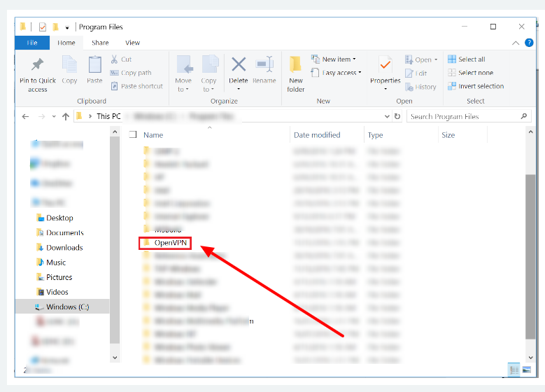Switch to the Home ribbon tab

coord(66,43)
